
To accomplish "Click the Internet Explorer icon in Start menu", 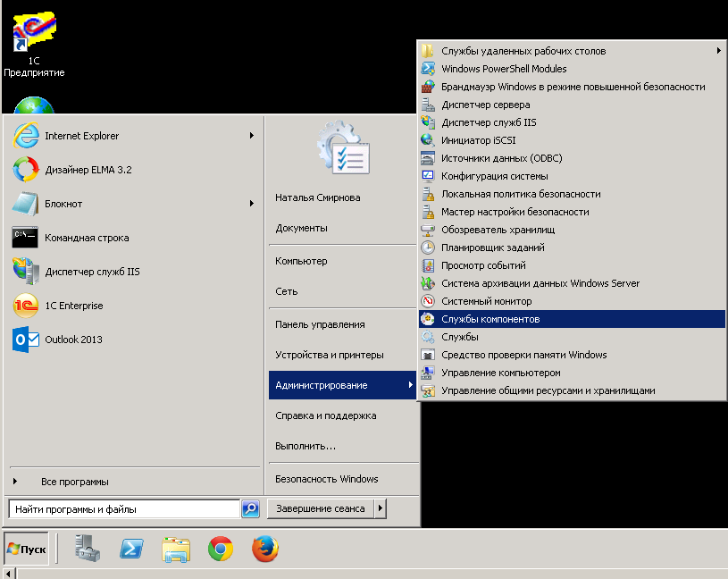I will (25, 136).
